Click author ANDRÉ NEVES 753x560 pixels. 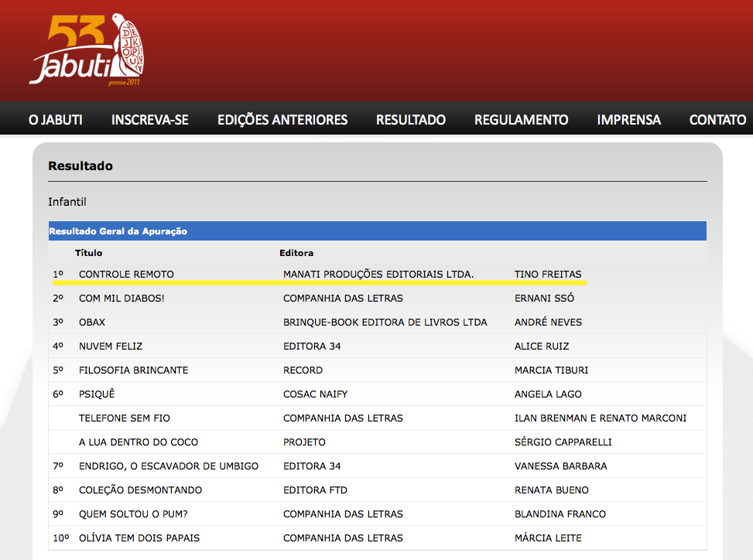(x=548, y=322)
